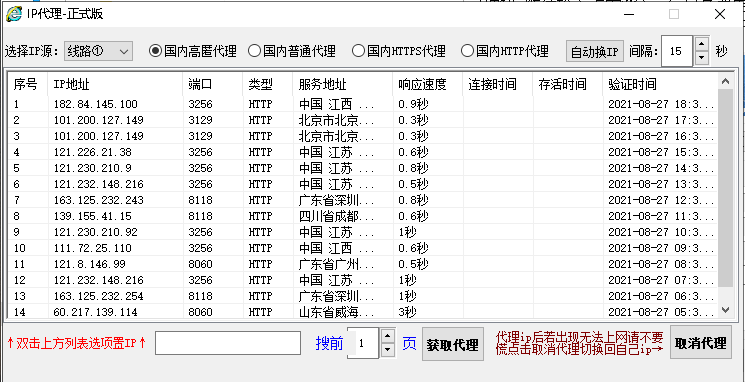Image resolution: width=745 pixels, height=382 pixels.
Task: Click verification time 2021-08-27 18:3...
Action: click(x=661, y=104)
